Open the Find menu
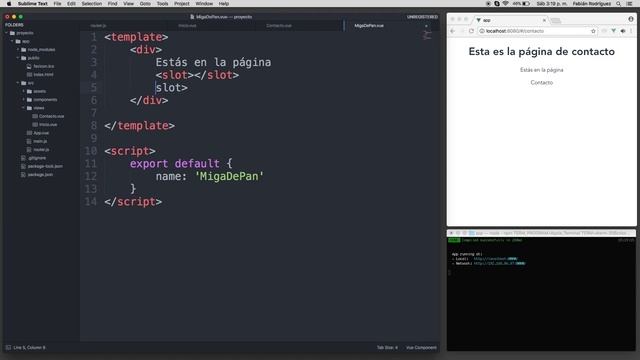 click(112, 4)
